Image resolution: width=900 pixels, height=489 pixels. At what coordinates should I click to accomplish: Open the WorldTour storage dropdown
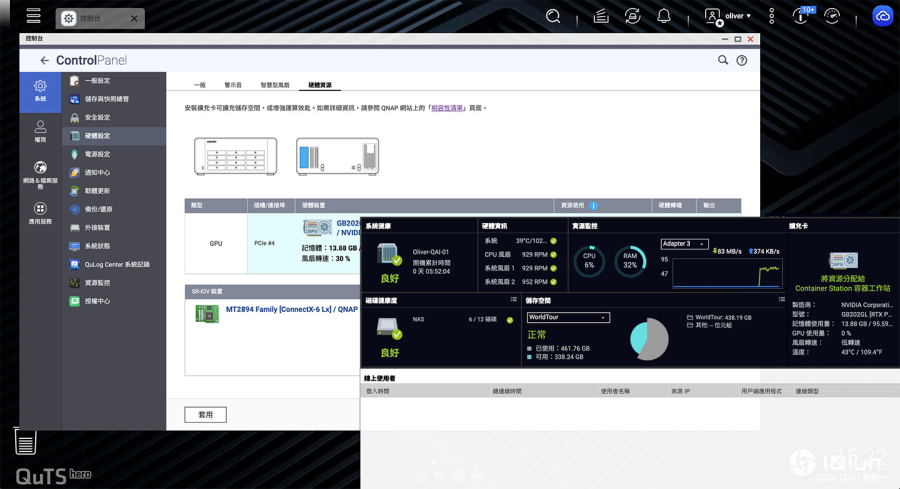(x=567, y=318)
